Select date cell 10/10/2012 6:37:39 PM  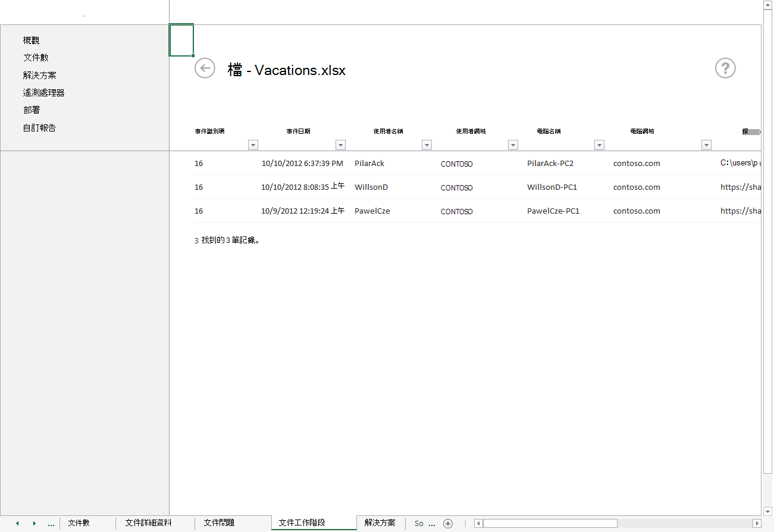[302, 163]
